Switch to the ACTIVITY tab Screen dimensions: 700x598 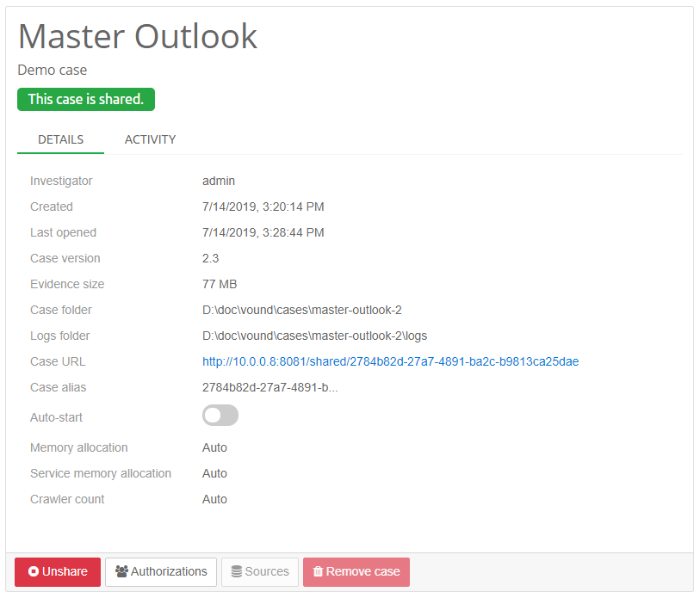[150, 139]
